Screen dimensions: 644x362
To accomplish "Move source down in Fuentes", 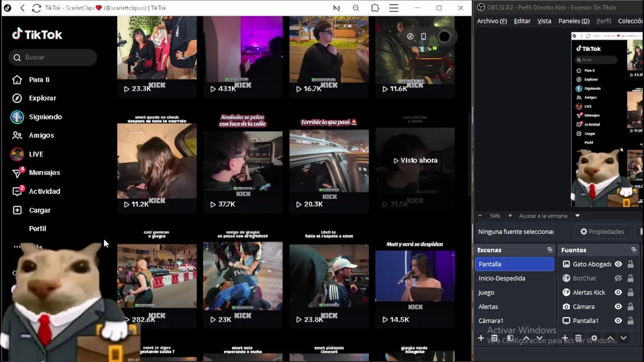I will [x=623, y=338].
